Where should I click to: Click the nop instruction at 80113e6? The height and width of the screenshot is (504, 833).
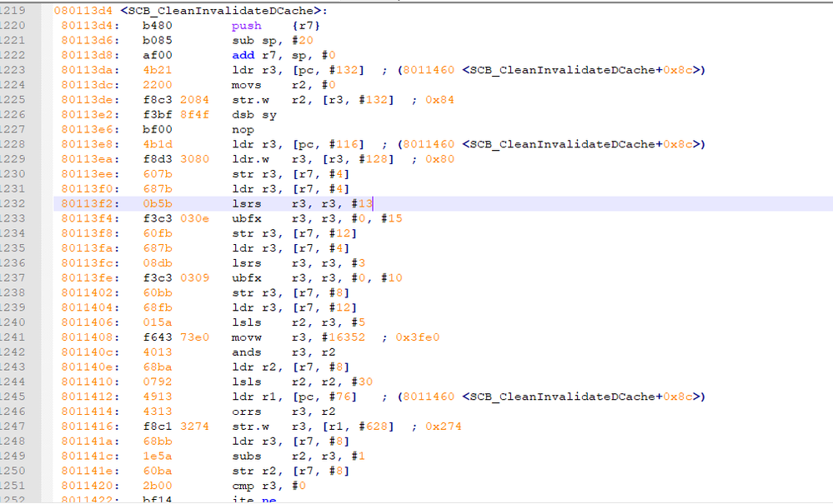243,129
